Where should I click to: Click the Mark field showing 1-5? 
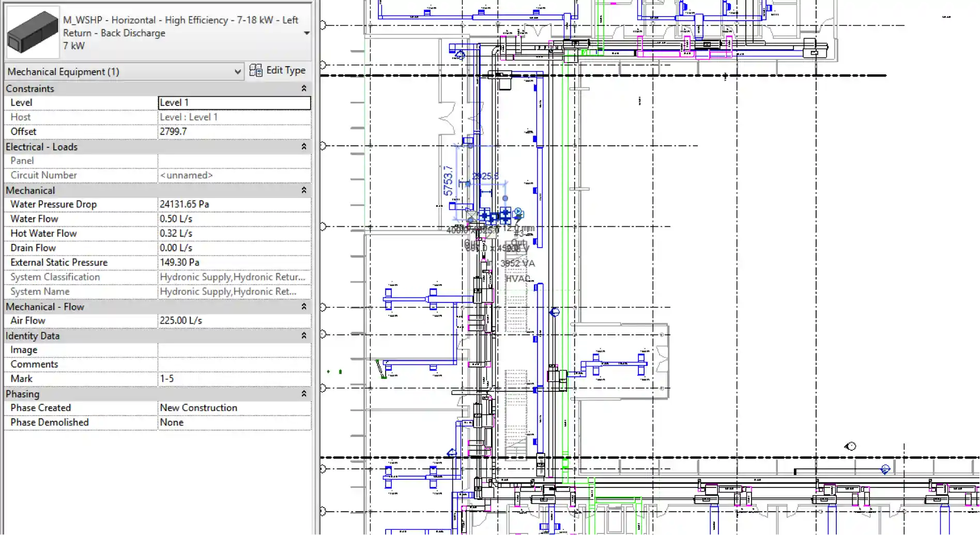click(234, 379)
